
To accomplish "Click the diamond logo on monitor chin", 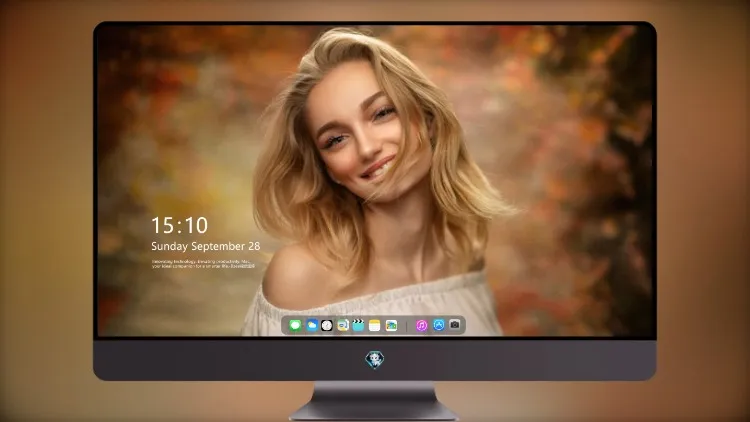I will (375, 360).
